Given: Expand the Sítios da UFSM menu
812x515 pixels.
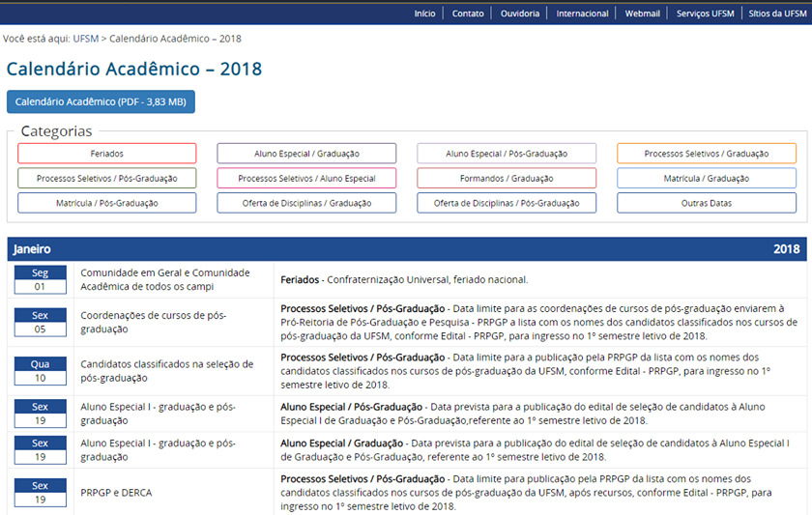Looking at the screenshot, I should 777,14.
